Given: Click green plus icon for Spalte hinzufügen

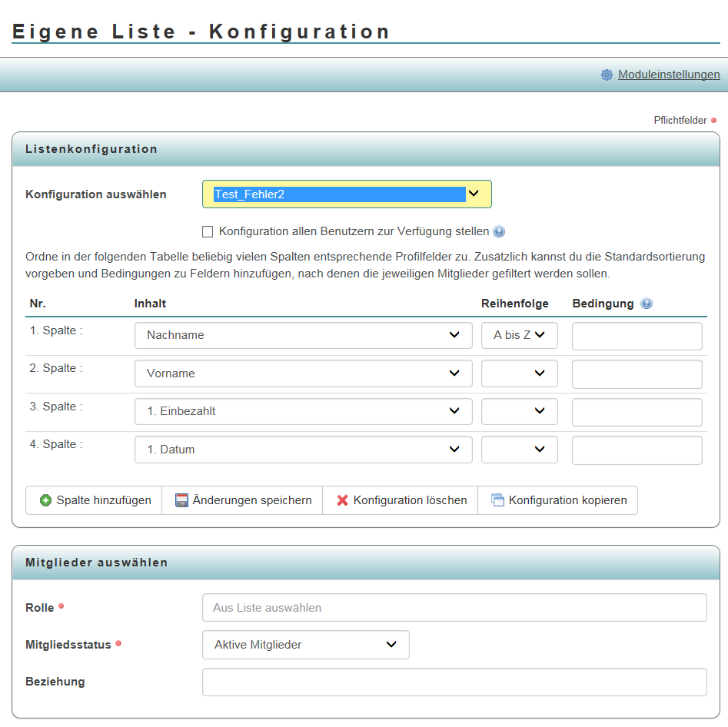Looking at the screenshot, I should pyautogui.click(x=45, y=500).
